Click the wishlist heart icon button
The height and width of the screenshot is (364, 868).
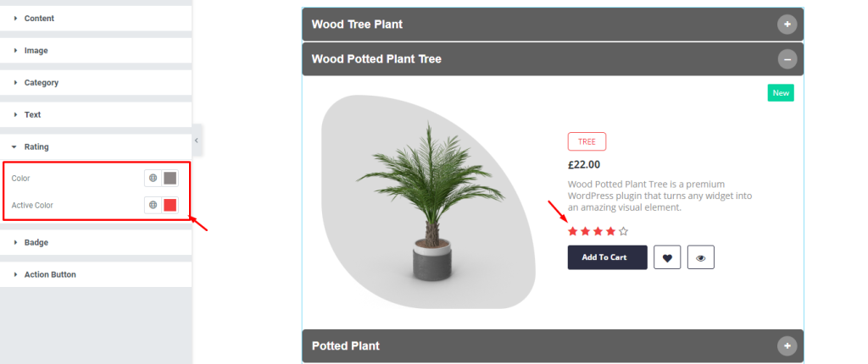coord(667,257)
